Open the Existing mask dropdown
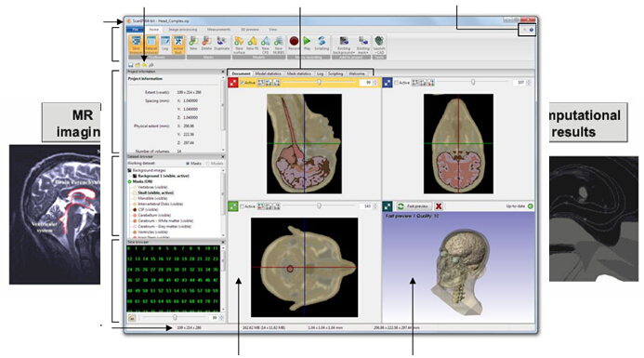644x358 pixels. coord(362,45)
